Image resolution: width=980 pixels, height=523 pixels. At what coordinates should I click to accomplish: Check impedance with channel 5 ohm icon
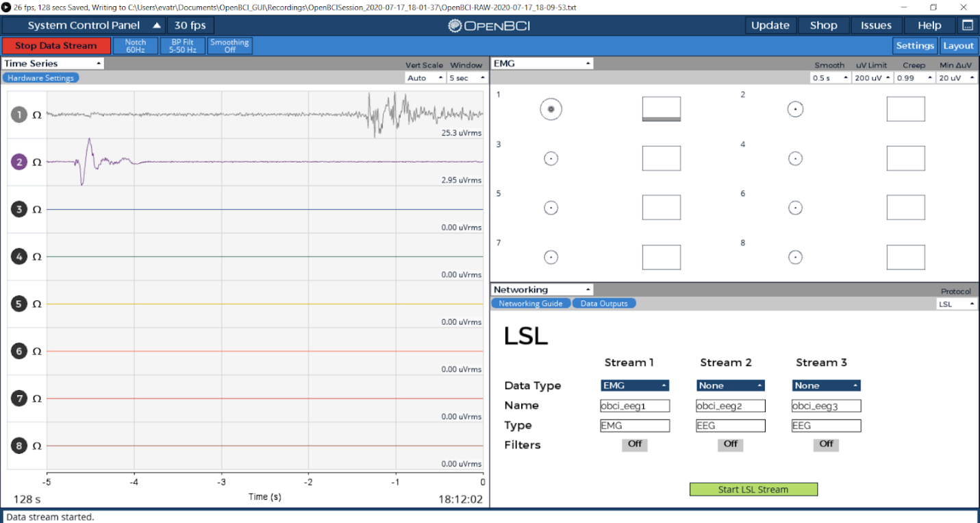(37, 304)
